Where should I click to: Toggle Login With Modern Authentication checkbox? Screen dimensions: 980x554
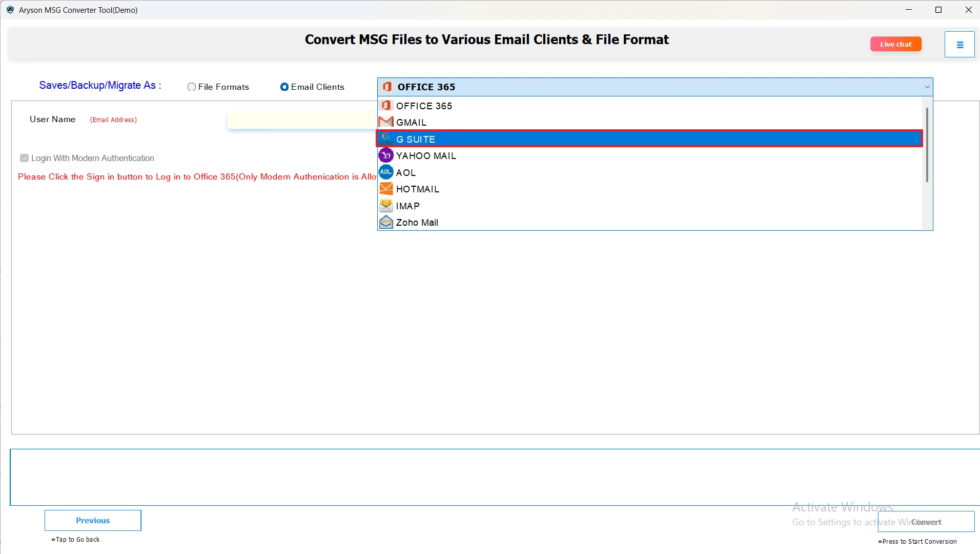tap(24, 158)
